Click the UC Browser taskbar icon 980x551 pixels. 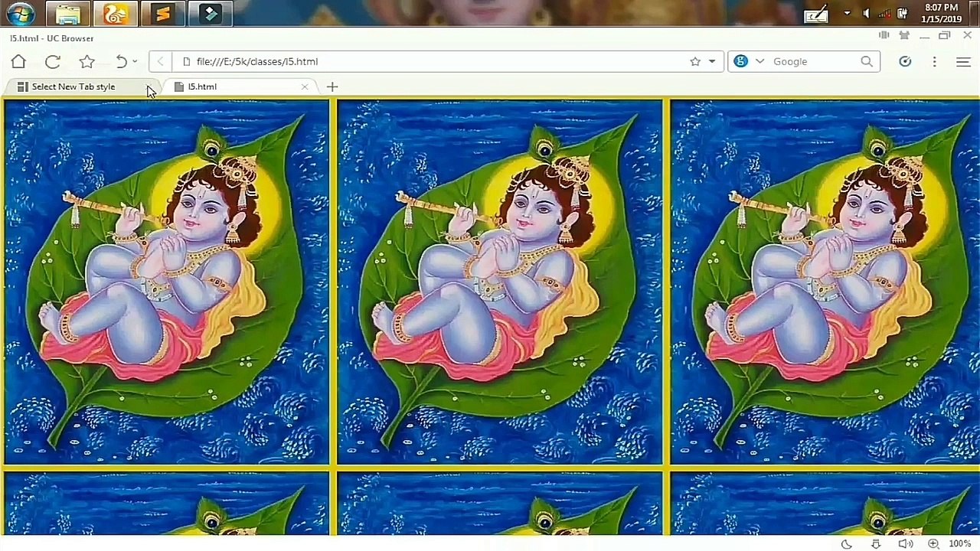tap(116, 14)
